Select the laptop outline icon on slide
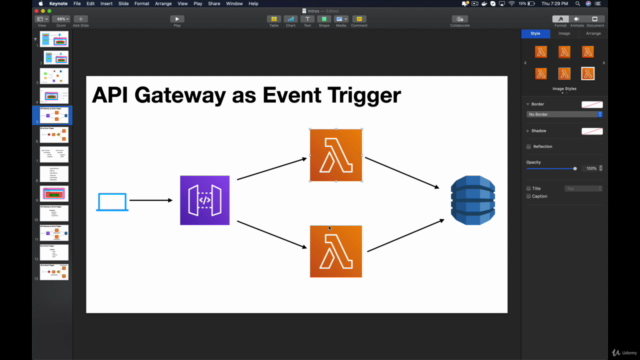This screenshot has height=360, width=640. click(x=112, y=202)
